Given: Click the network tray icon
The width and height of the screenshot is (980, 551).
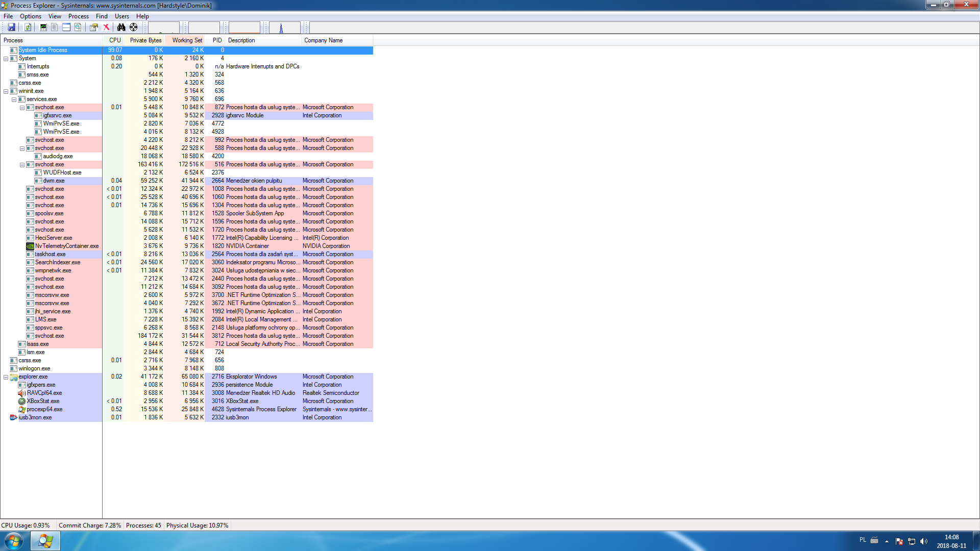Looking at the screenshot, I should (x=912, y=541).
